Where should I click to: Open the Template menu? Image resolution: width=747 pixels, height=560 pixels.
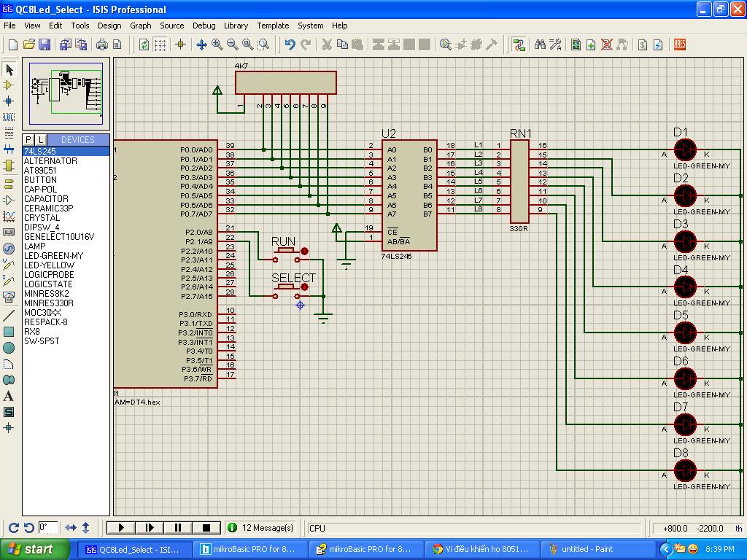(x=273, y=26)
